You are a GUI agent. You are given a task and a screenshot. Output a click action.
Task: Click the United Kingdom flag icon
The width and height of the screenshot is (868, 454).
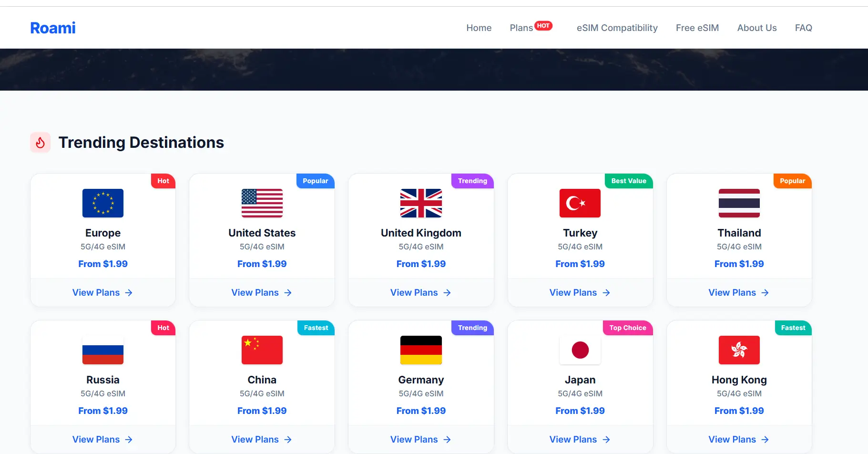[421, 203]
